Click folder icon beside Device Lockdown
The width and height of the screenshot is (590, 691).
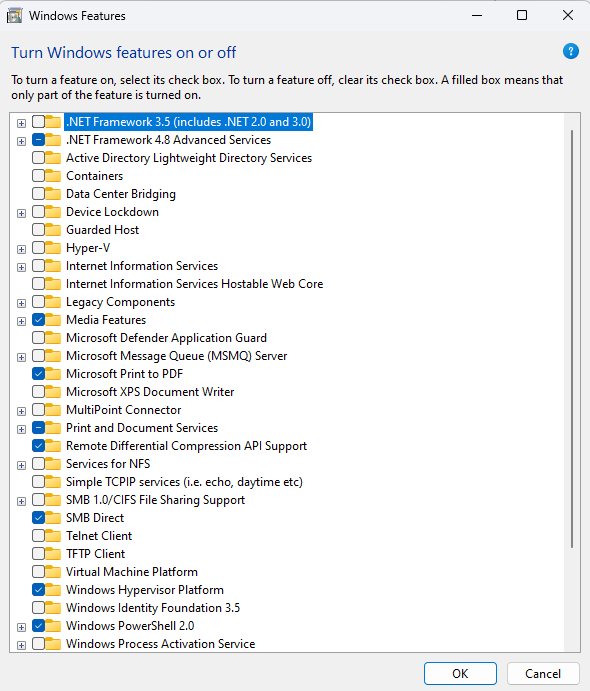point(53,212)
